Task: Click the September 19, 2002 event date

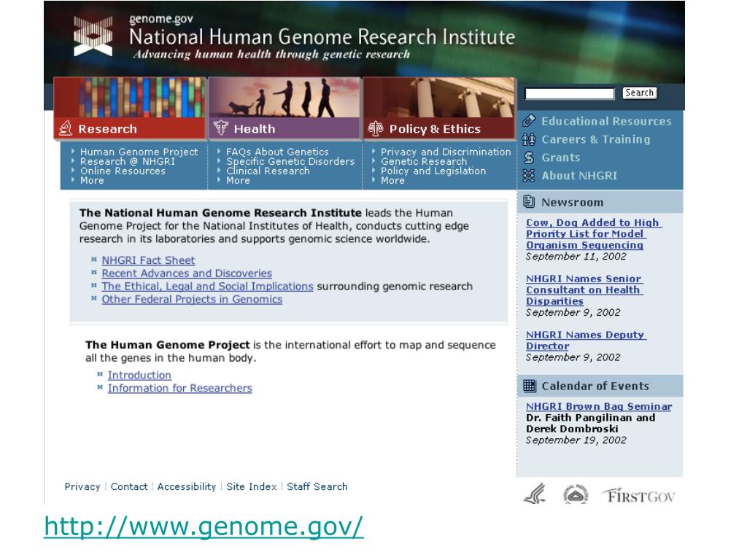Action: pos(576,440)
